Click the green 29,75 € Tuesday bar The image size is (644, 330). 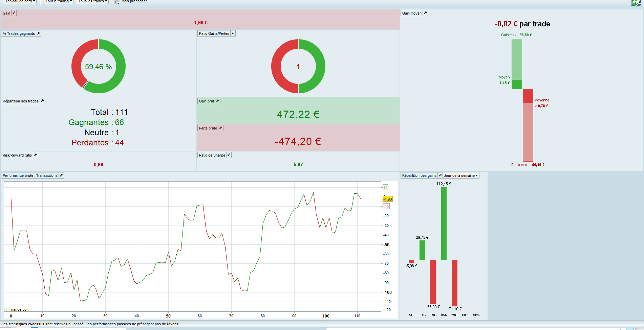[422, 250]
